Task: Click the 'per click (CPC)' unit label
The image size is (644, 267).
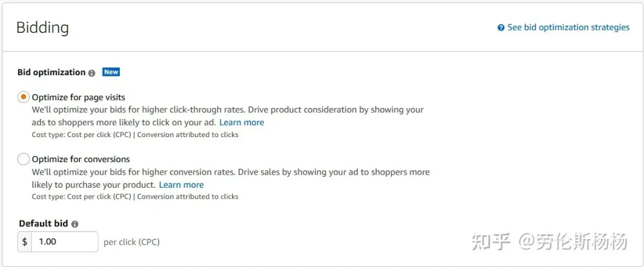Action: pos(131,242)
